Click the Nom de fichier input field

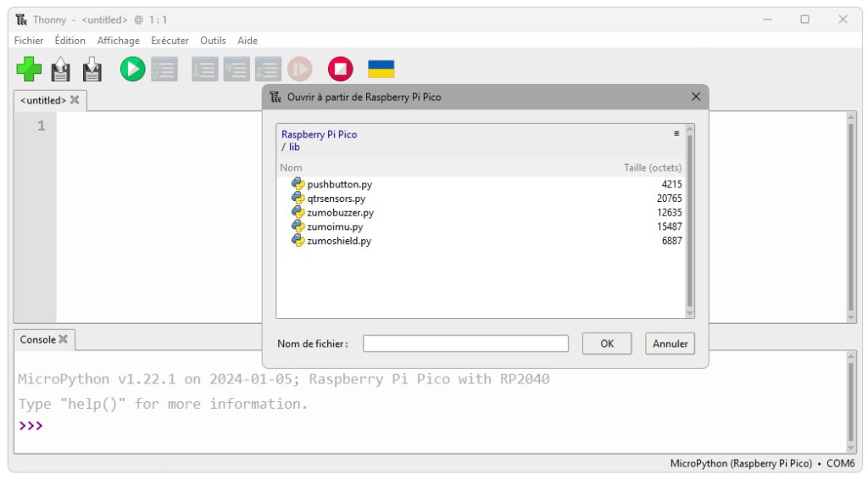465,344
